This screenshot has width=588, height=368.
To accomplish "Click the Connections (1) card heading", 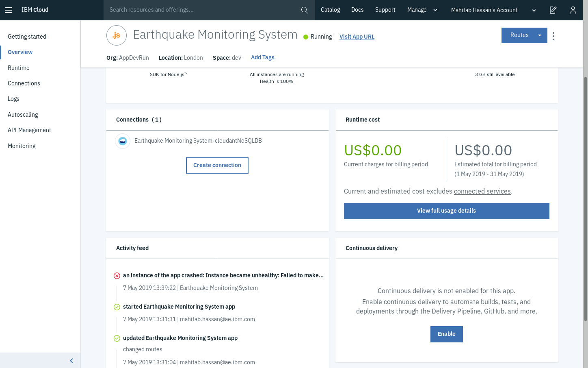I will coord(139,120).
